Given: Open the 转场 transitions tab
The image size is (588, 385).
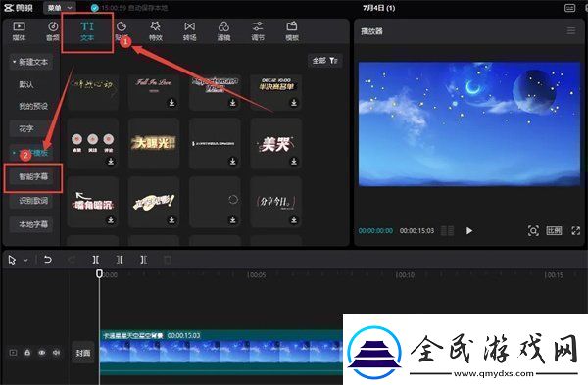Looking at the screenshot, I should click(x=189, y=30).
